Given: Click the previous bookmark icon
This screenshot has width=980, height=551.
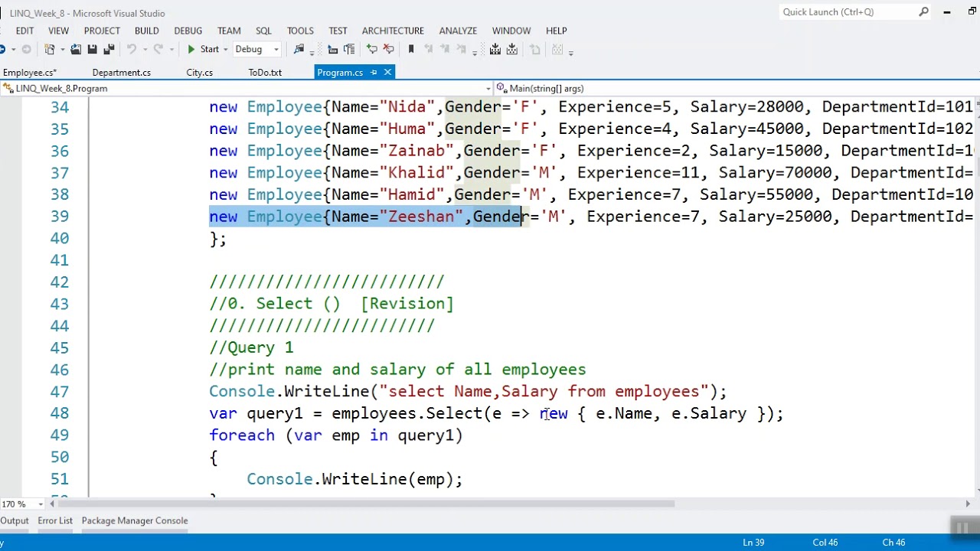Looking at the screenshot, I should click(x=429, y=50).
